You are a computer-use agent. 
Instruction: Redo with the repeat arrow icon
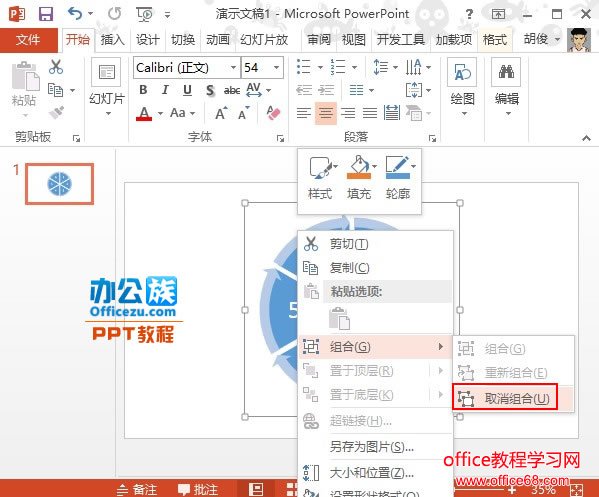point(114,14)
